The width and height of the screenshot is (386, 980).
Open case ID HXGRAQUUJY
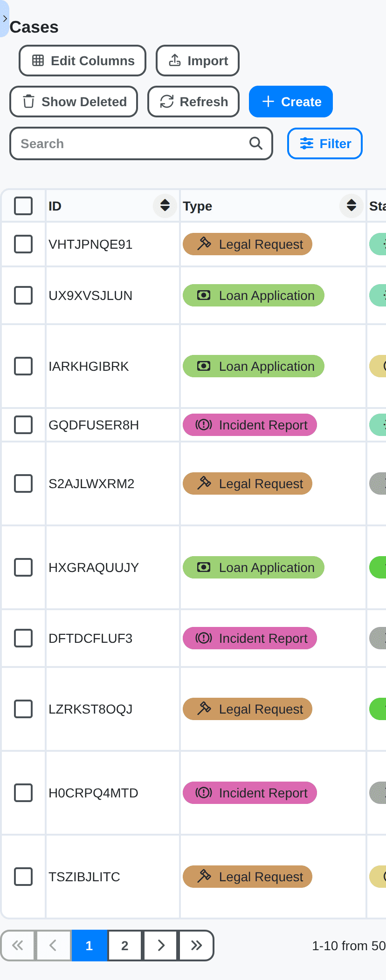coord(94,567)
